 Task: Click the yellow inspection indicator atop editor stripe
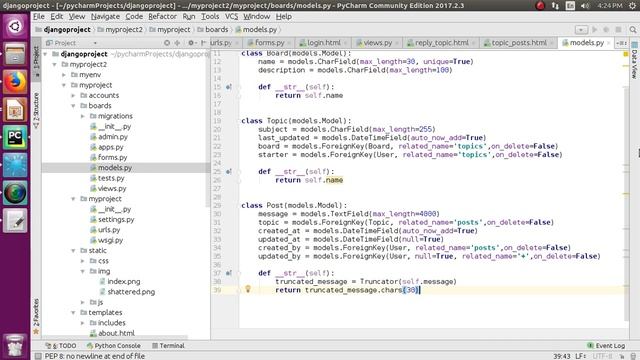pyautogui.click(x=625, y=54)
